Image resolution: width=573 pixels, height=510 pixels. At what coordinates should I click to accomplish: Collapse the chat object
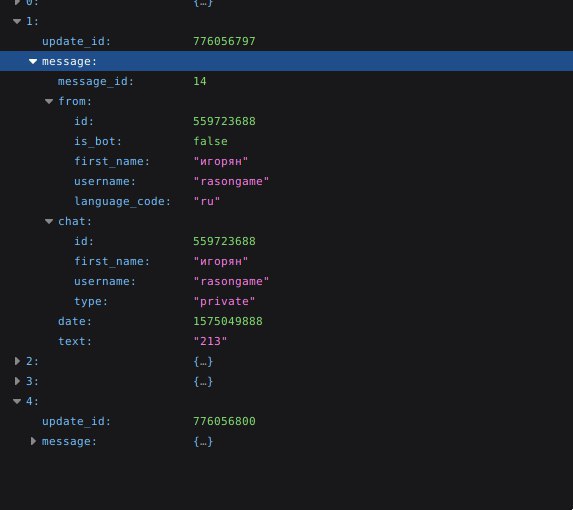click(49, 221)
